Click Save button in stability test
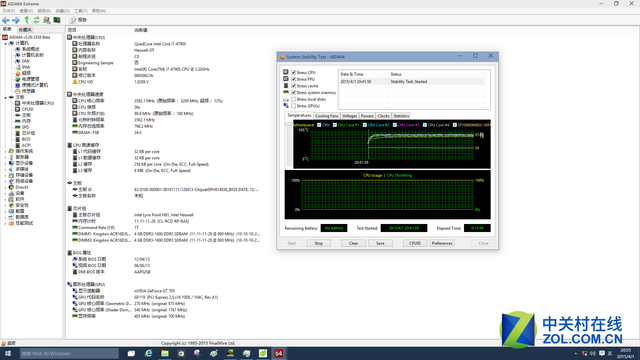The image size is (640, 360). (380, 243)
